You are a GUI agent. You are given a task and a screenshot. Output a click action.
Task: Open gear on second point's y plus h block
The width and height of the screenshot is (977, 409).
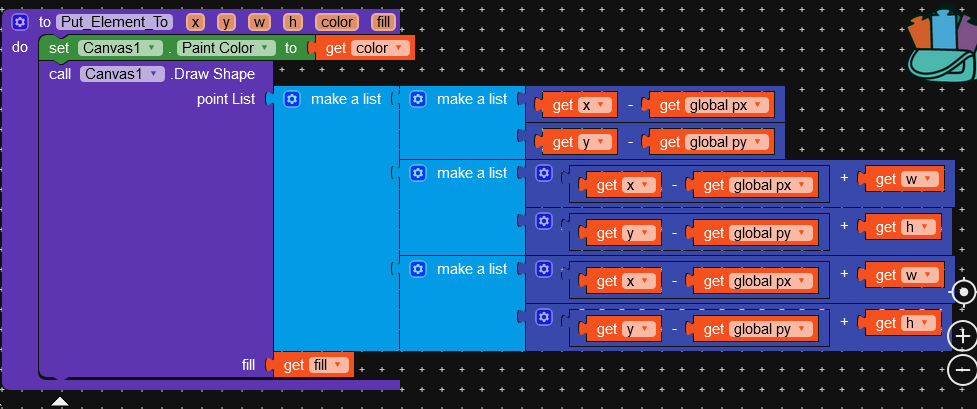pyautogui.click(x=544, y=221)
